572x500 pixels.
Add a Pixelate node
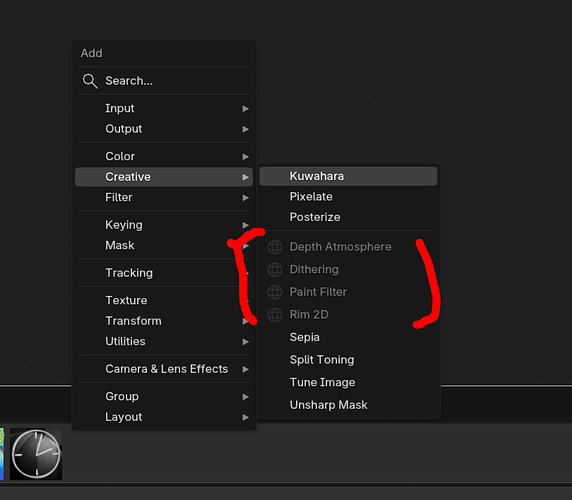[x=348, y=197]
